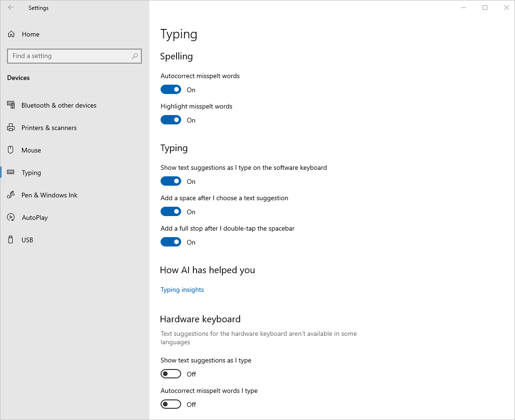515x420 pixels.
Task: Toggle full stop after double-tap spacebar
Action: coord(171,242)
